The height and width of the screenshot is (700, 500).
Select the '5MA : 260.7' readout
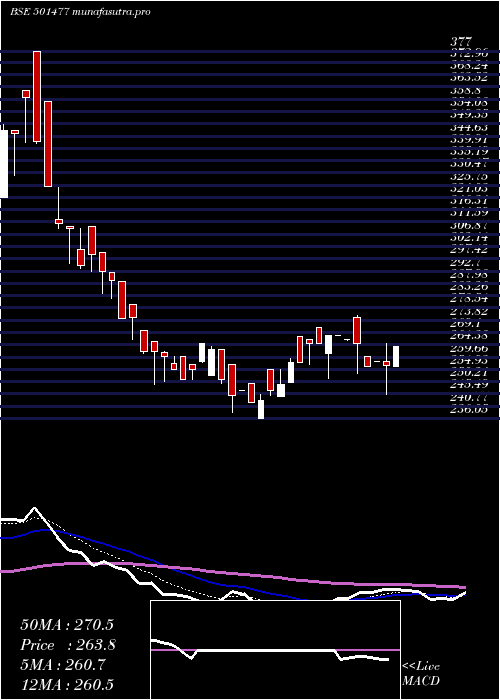point(63,665)
